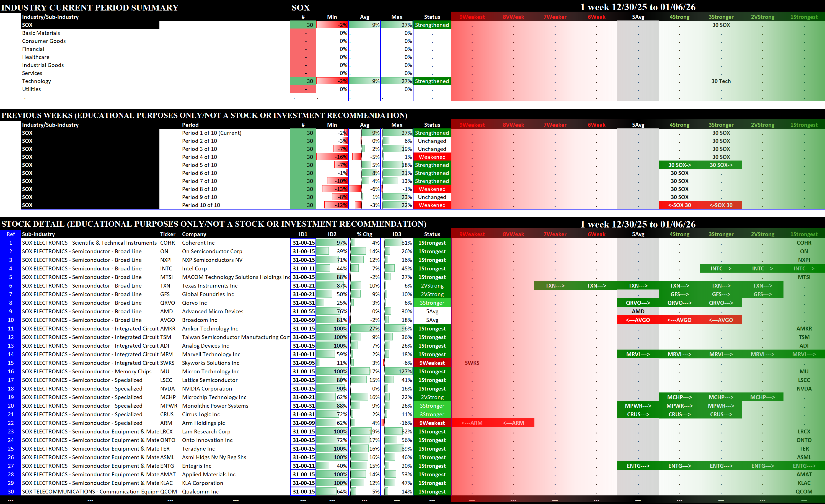Click the Qualcomm Inc company cell
This screenshot has width=825, height=504.
(x=200, y=492)
